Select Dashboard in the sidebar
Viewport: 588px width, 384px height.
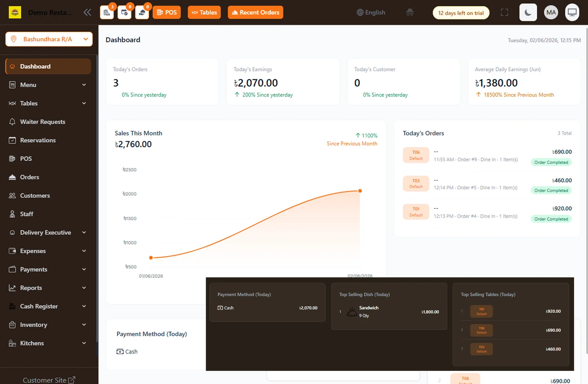click(48, 66)
